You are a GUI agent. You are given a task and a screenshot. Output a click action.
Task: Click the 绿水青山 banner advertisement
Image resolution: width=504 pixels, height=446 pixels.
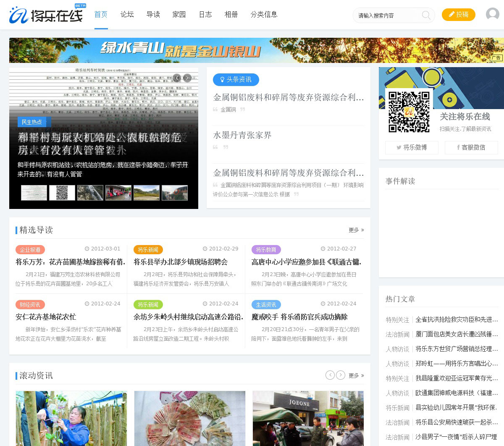257,50
